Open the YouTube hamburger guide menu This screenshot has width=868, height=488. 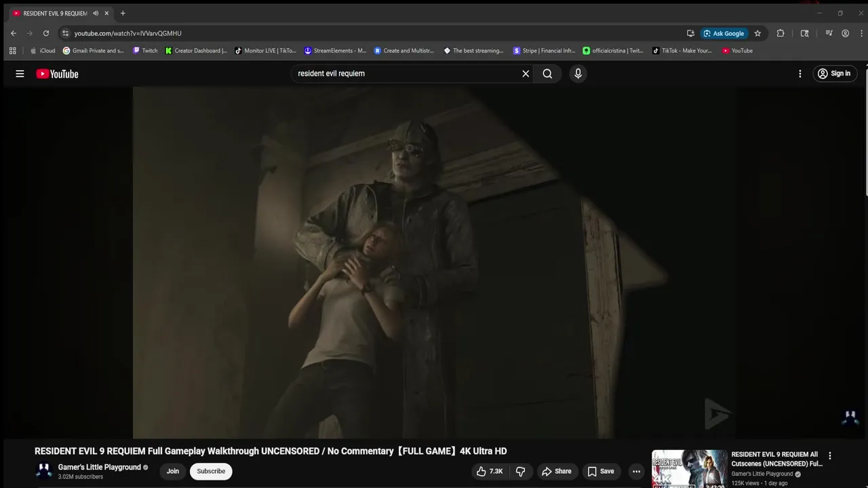tap(20, 74)
